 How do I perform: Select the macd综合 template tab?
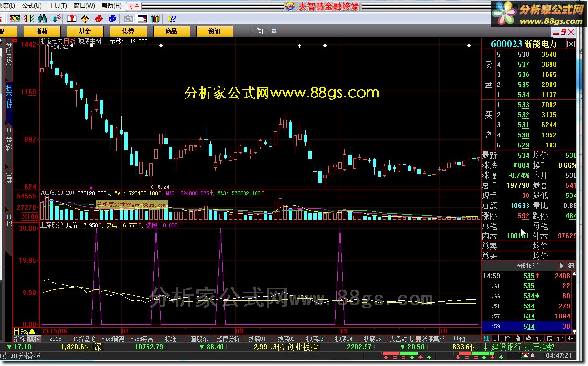click(x=142, y=339)
